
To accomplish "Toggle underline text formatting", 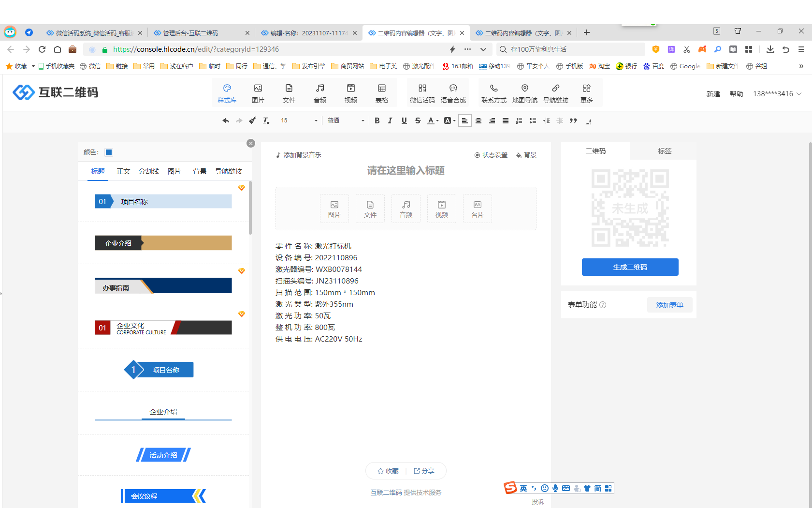I will coord(404,120).
